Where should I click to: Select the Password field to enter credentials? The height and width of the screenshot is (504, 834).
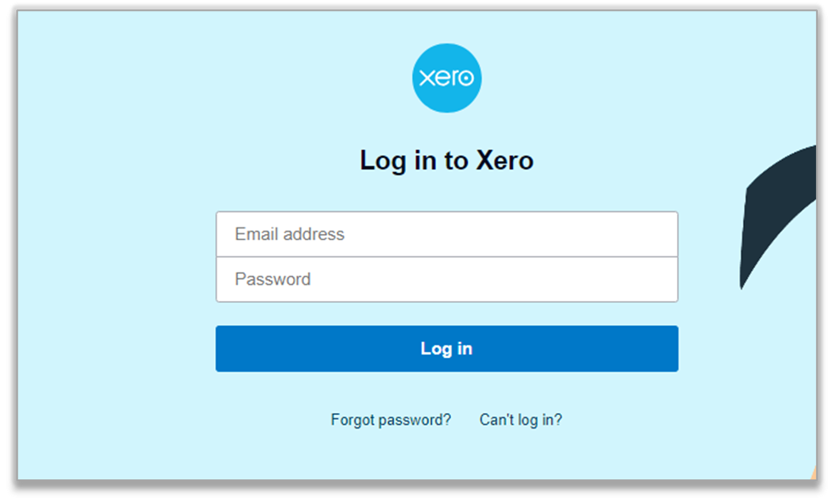tap(447, 278)
